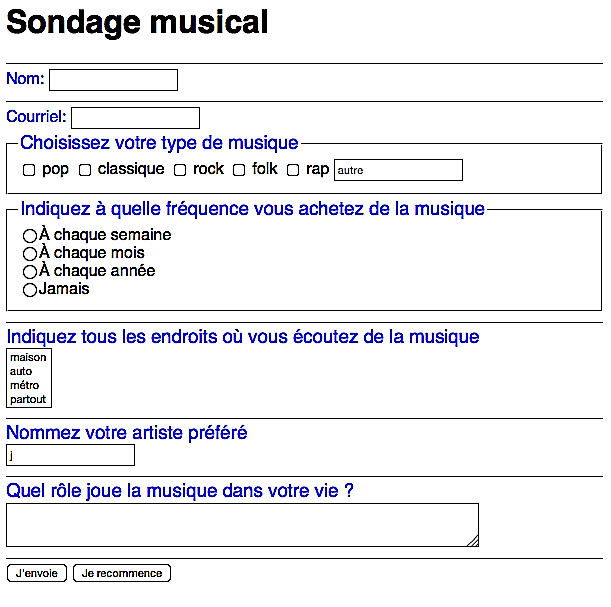
Task: Select maison in the places list
Action: pyautogui.click(x=28, y=357)
